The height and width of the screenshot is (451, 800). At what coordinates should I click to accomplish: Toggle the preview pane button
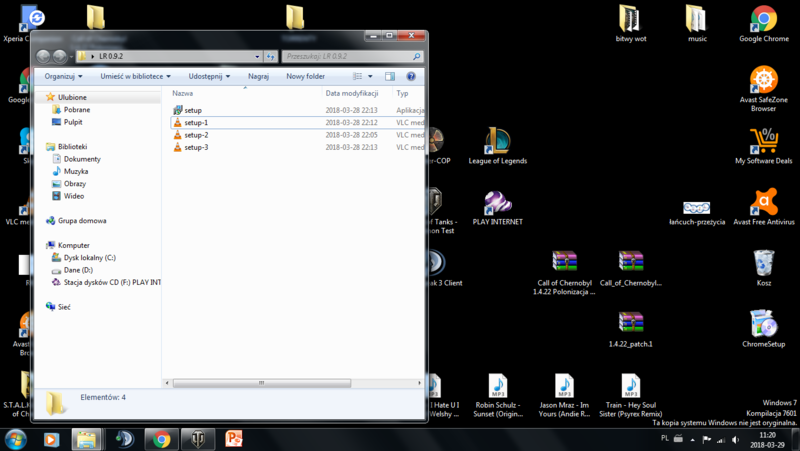(x=390, y=76)
